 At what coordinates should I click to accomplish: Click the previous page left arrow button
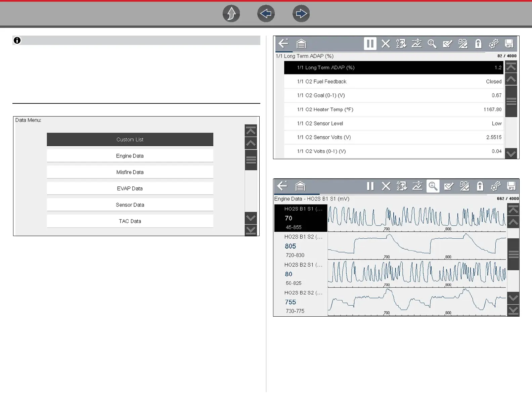click(x=266, y=14)
